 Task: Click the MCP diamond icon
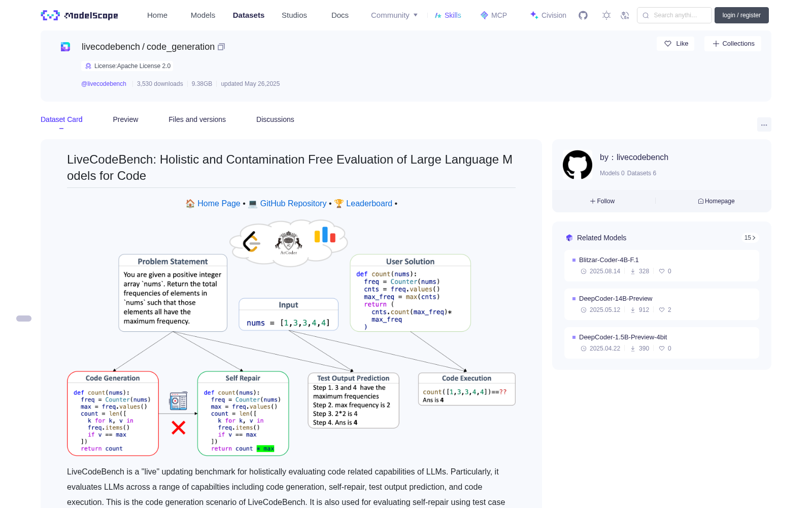pos(484,15)
